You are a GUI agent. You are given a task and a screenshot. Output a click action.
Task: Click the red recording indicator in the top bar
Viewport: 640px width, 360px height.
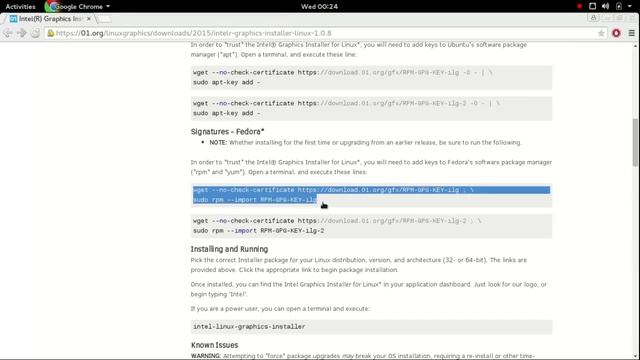(x=579, y=6)
